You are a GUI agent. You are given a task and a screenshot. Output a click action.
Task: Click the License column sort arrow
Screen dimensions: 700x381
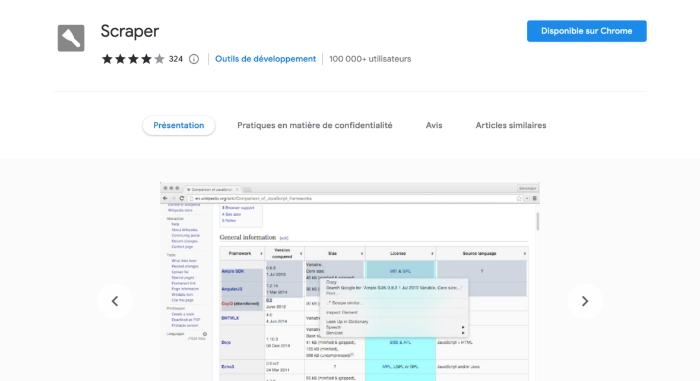click(432, 254)
